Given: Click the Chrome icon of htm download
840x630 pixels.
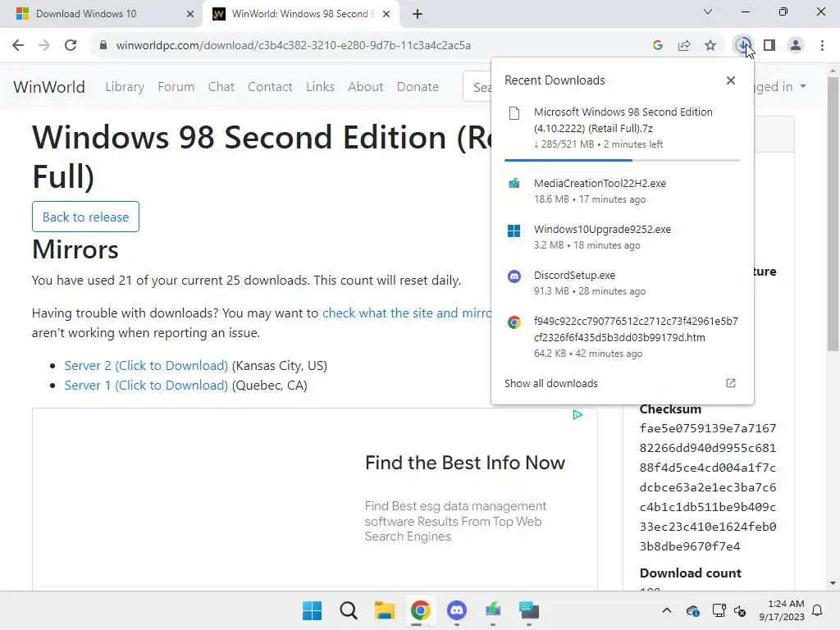Looking at the screenshot, I should [514, 322].
